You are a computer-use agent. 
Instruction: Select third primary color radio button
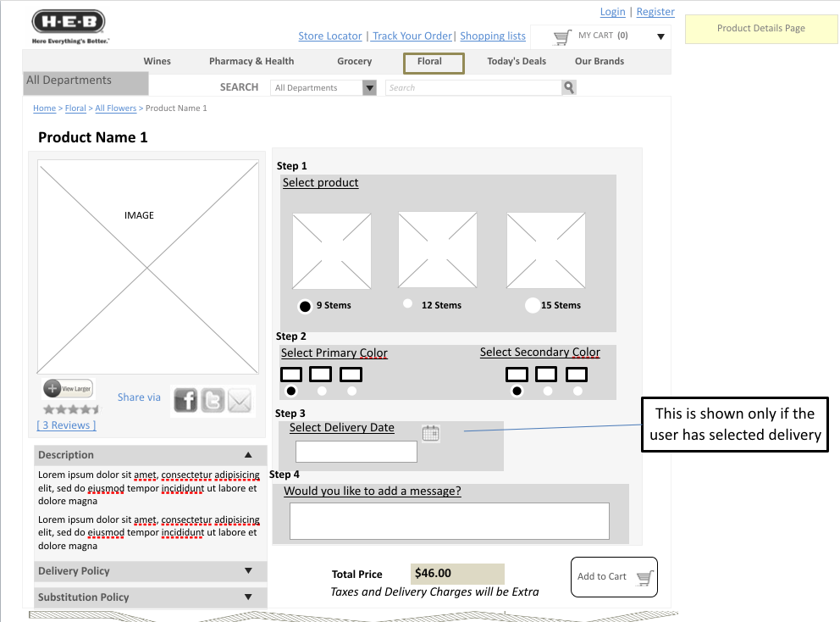click(351, 391)
